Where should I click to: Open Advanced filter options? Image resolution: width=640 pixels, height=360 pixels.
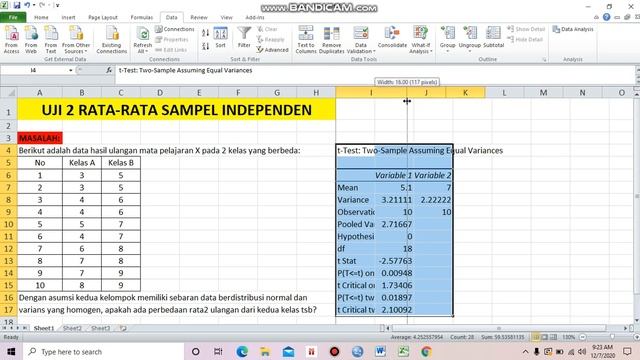point(272,50)
